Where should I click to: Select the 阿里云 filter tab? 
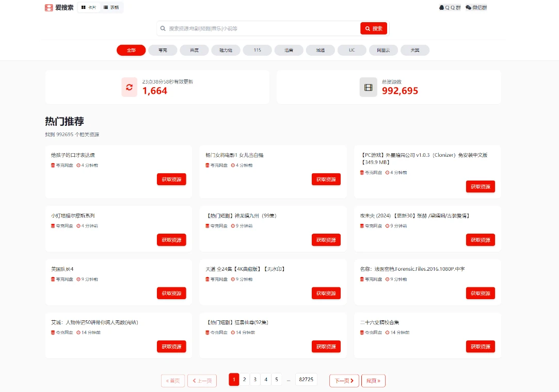383,50
